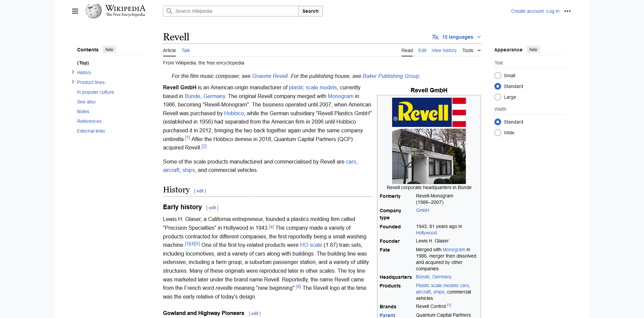Hide the Appearance panel
Viewport: 644px width, 318px height.
[533, 50]
